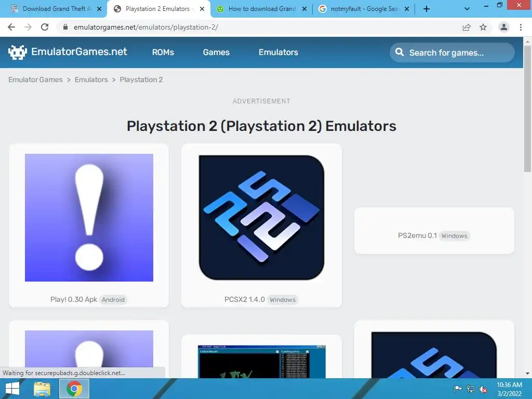Click page scrollbar down arrow
Viewport: 532px width, 399px height.
pyautogui.click(x=527, y=374)
